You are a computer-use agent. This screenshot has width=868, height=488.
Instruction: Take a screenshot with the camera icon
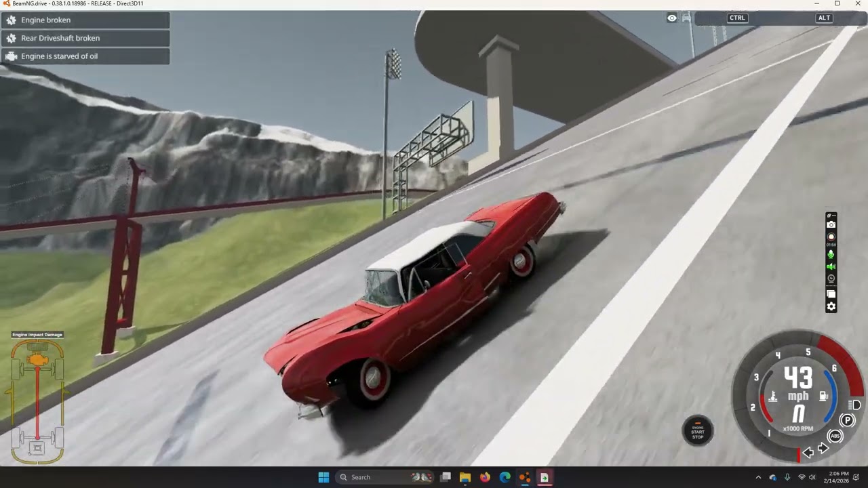click(831, 225)
